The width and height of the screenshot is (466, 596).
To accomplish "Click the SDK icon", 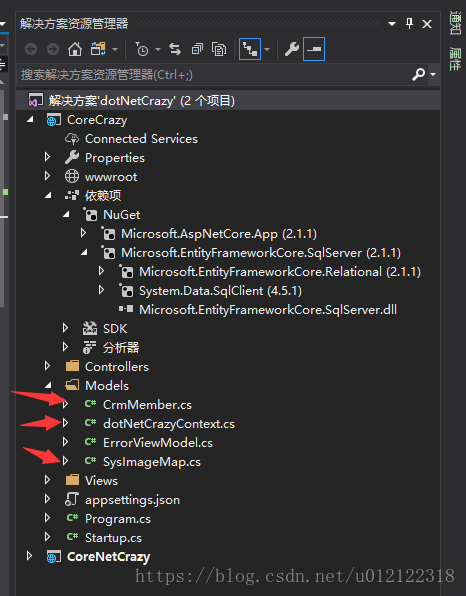I will pyautogui.click(x=90, y=328).
